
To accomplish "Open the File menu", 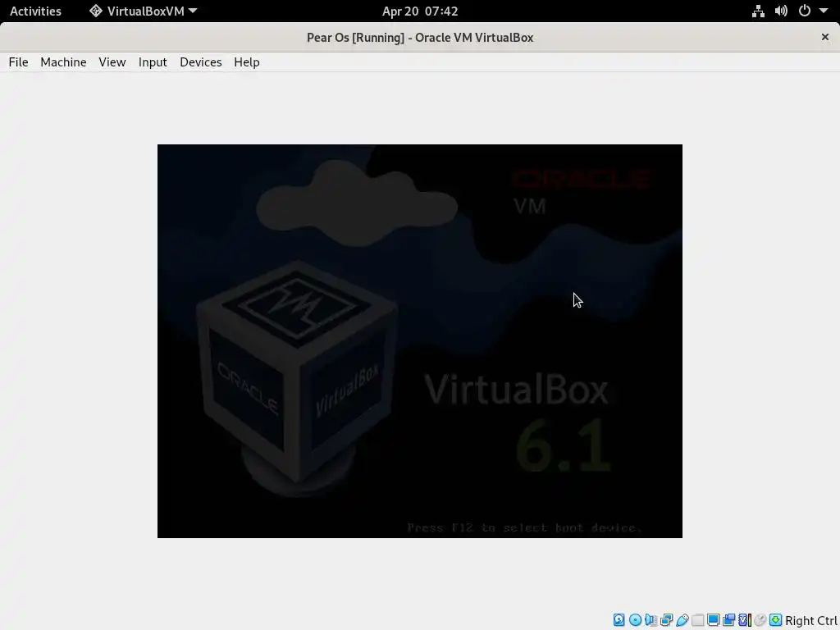I will coord(18,62).
